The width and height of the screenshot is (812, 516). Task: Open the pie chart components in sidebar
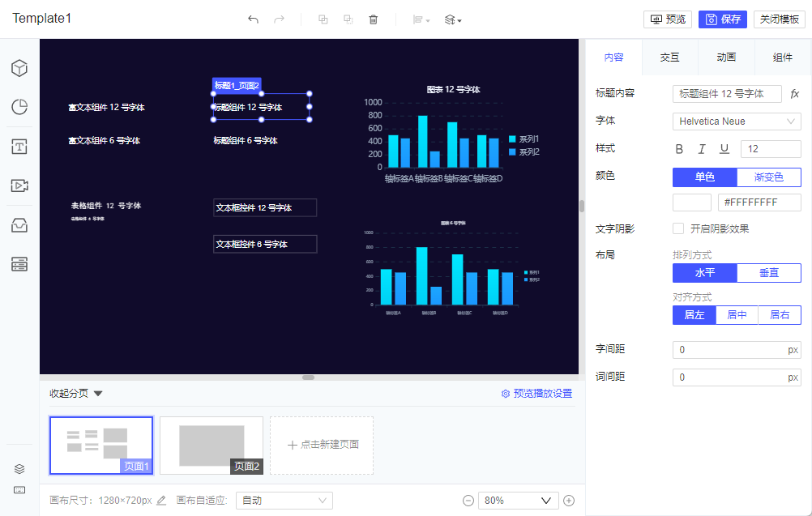pos(19,107)
